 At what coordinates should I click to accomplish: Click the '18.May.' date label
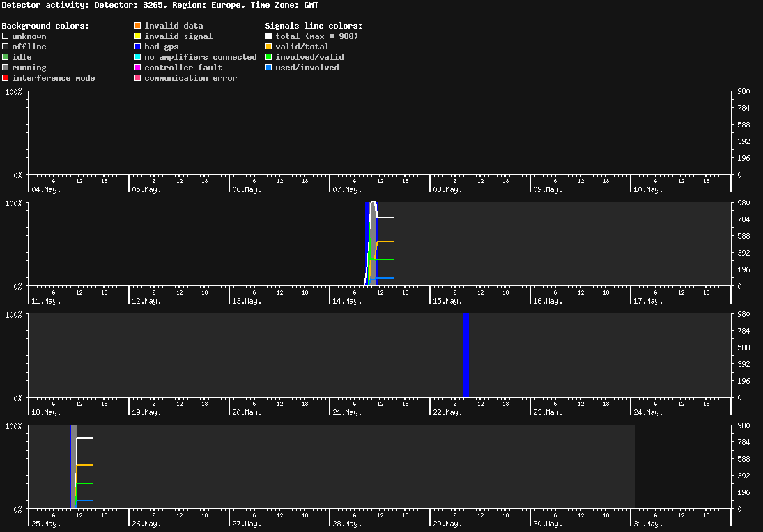(x=46, y=412)
